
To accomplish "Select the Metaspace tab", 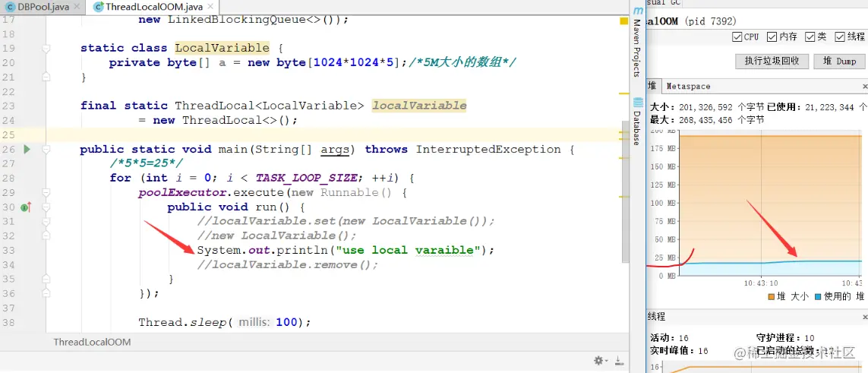I will [x=688, y=87].
